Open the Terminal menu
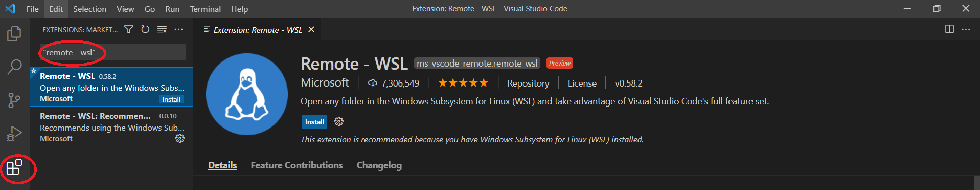 pyautogui.click(x=206, y=9)
